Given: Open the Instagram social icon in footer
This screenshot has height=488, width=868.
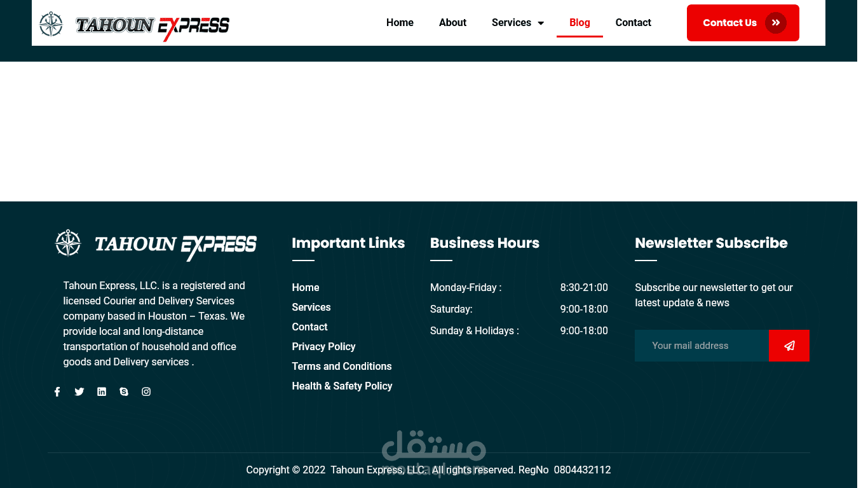Looking at the screenshot, I should 146,392.
